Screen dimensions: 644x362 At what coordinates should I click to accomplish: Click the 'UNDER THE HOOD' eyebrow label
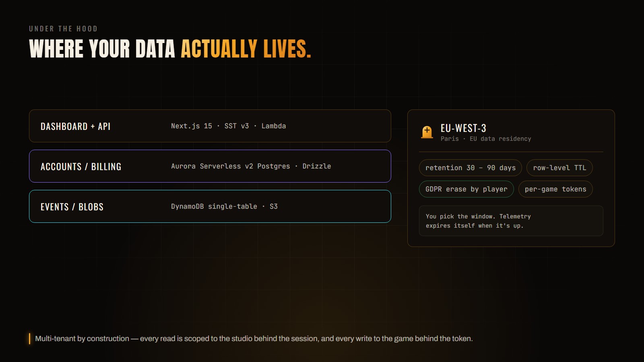point(63,29)
